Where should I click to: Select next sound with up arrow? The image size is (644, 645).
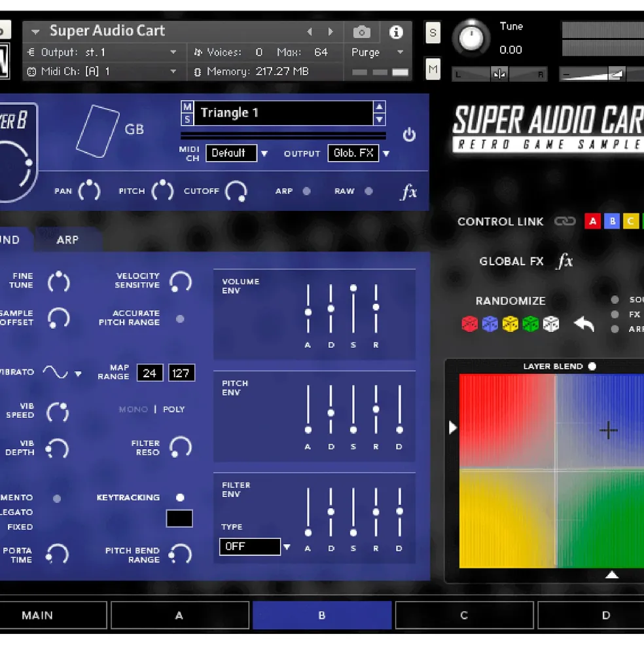coord(379,107)
